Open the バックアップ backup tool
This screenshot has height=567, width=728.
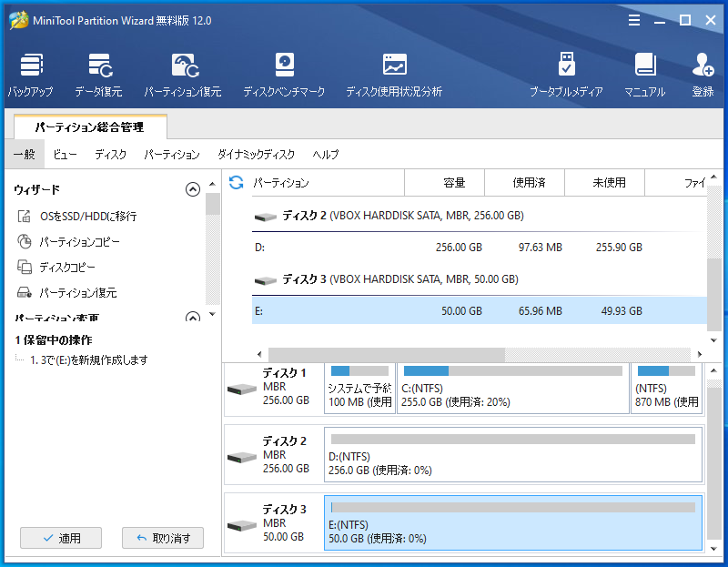click(x=31, y=76)
